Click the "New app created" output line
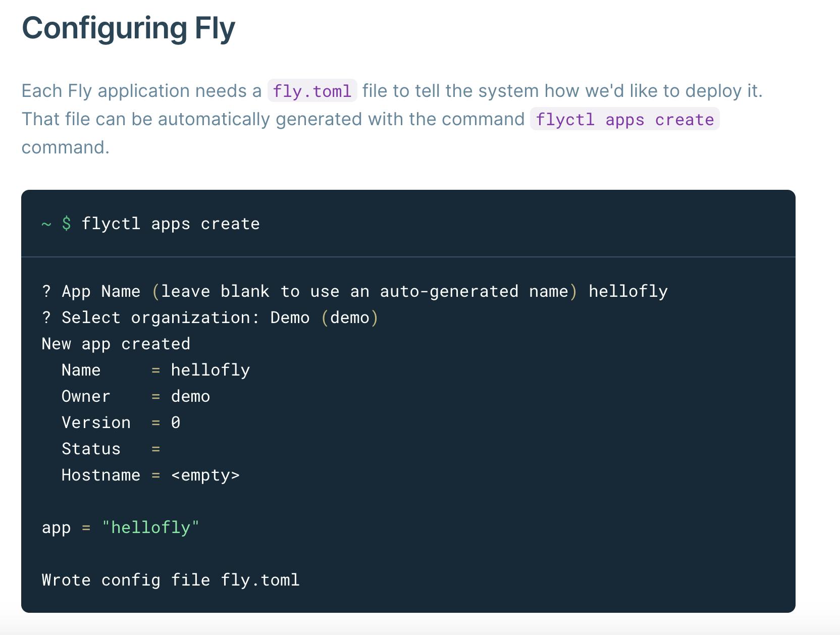This screenshot has height=635, width=840. (116, 344)
